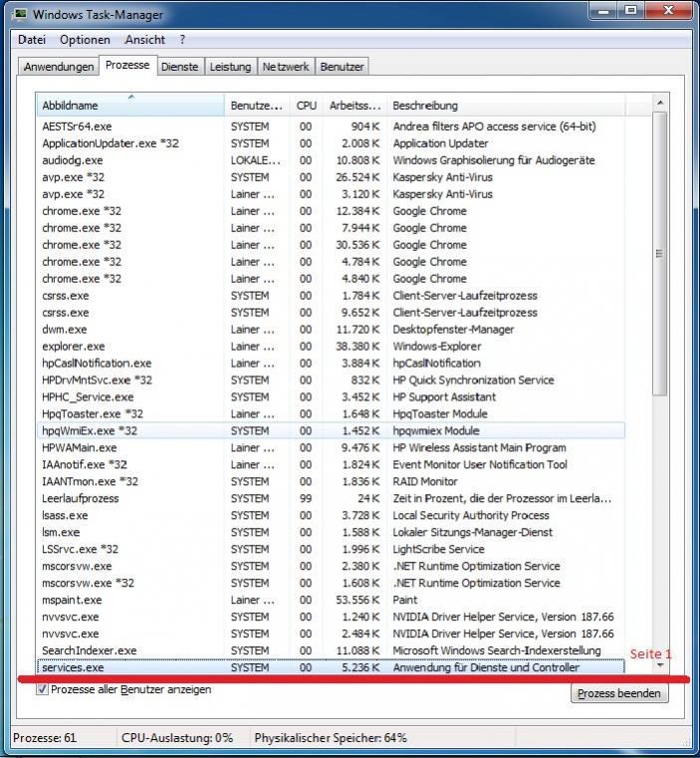Select the HPHC_Service.exe process
Screen dimensions: 700x758
tap(331, 396)
